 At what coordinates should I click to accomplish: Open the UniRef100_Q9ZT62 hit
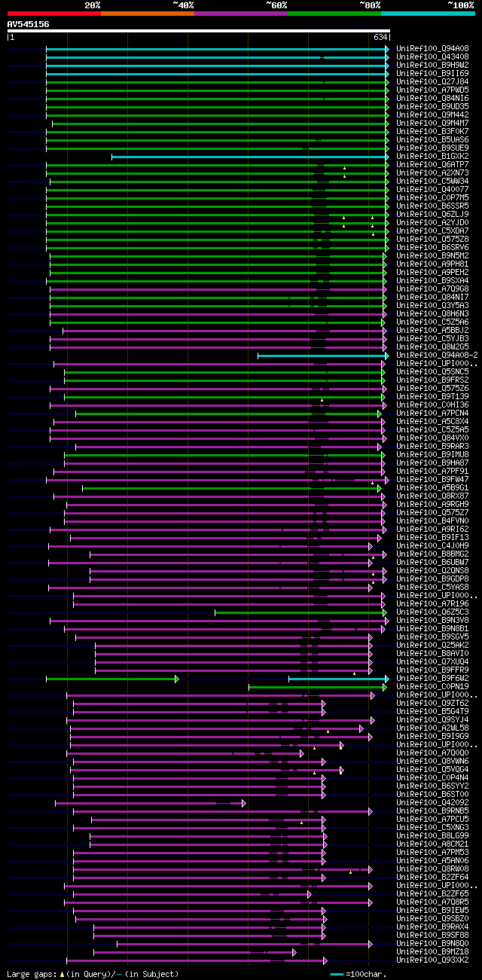[432, 703]
